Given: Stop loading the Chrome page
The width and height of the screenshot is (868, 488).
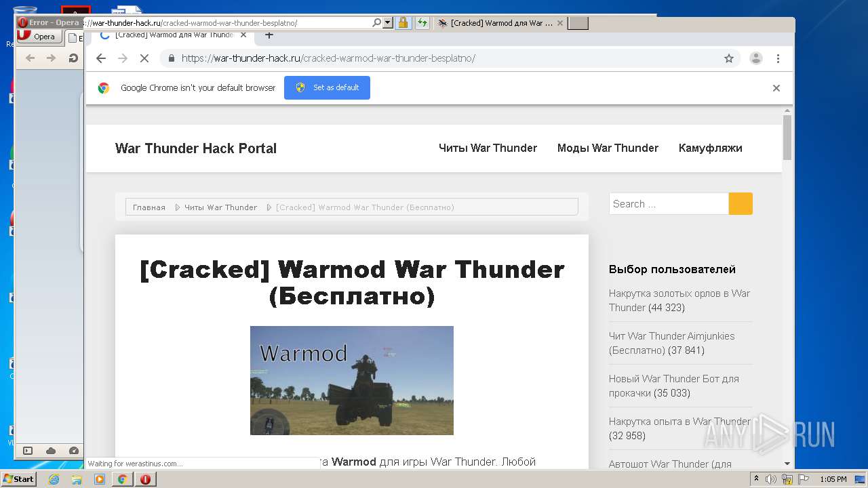Looking at the screenshot, I should click(144, 58).
